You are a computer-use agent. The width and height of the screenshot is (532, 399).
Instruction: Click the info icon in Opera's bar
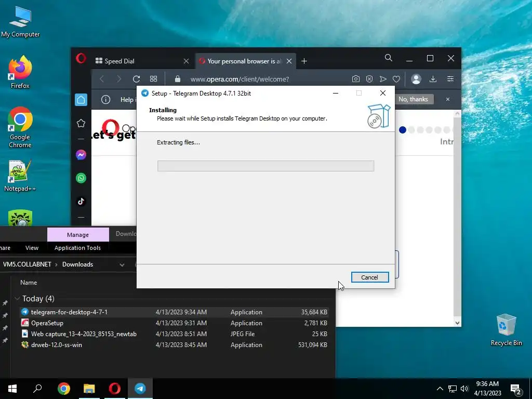[x=106, y=99]
